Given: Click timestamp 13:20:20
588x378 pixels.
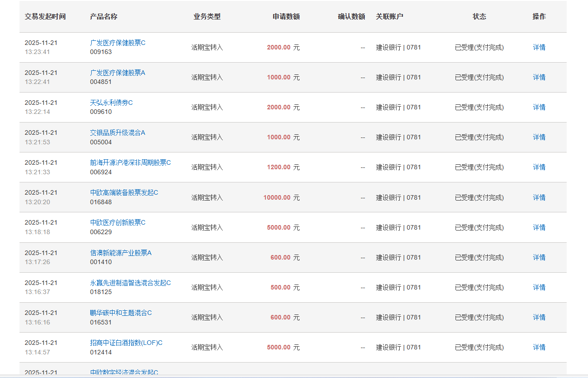Looking at the screenshot, I should 37,202.
